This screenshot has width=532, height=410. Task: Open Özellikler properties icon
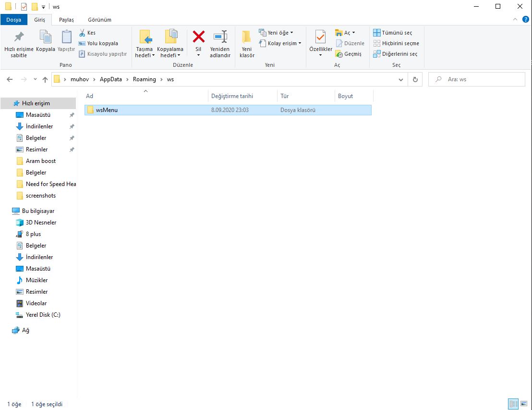[320, 37]
